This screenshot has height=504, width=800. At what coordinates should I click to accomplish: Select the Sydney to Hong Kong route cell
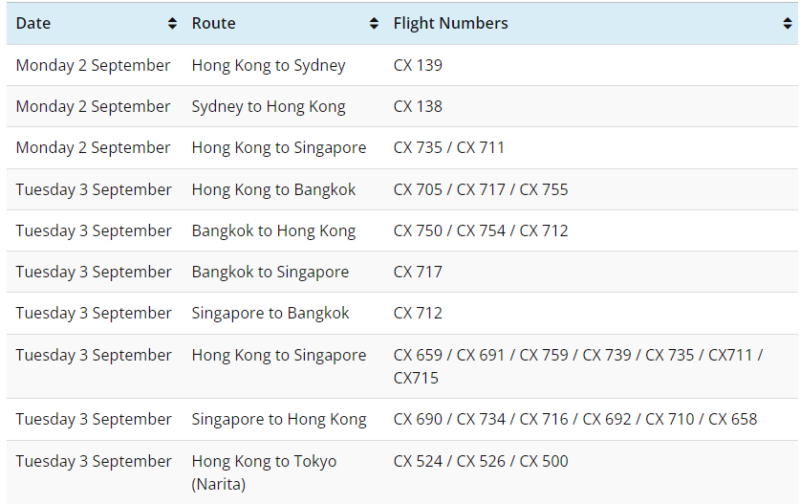point(268,106)
